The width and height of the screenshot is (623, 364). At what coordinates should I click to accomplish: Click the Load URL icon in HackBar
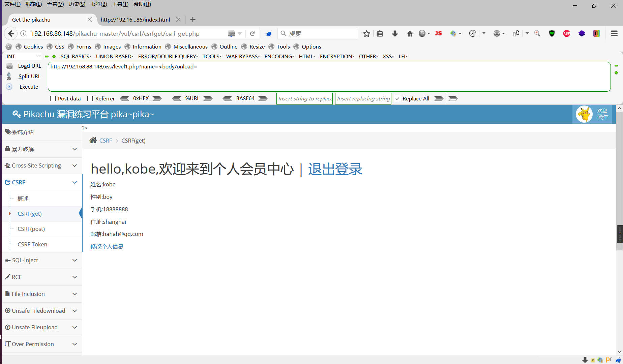[9, 66]
